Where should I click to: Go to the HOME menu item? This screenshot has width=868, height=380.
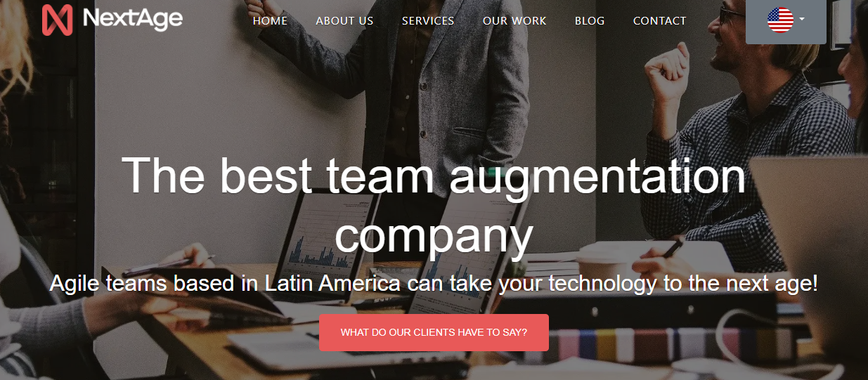(270, 21)
